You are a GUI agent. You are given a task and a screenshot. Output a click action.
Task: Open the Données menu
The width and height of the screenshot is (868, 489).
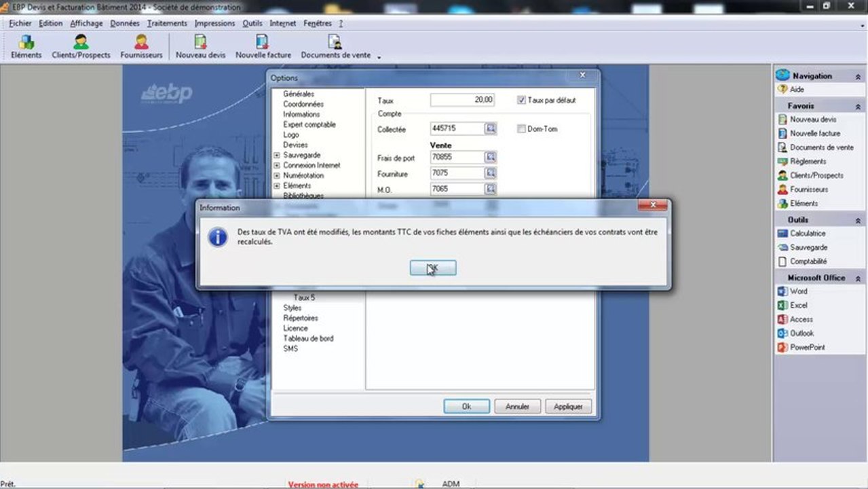tap(125, 23)
